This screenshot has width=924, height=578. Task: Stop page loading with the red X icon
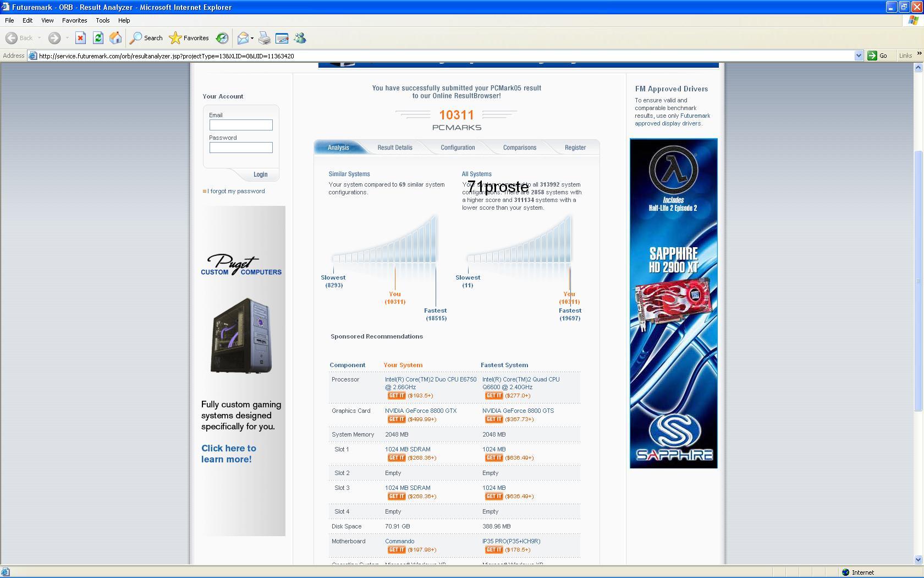point(80,38)
